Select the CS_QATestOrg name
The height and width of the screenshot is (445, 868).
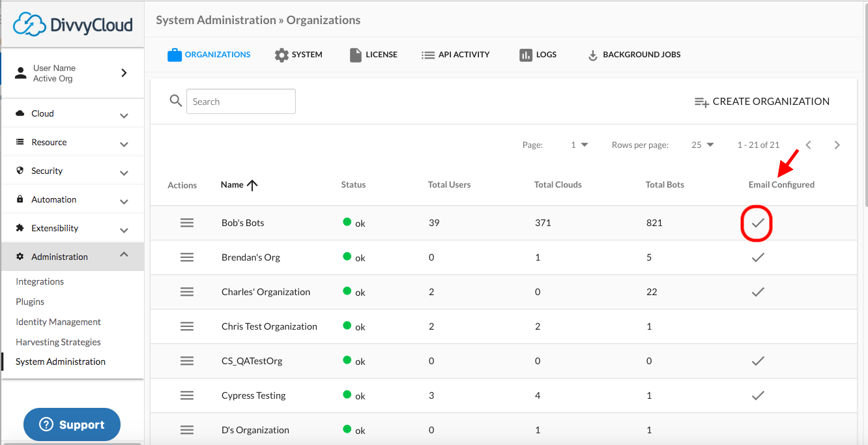252,361
